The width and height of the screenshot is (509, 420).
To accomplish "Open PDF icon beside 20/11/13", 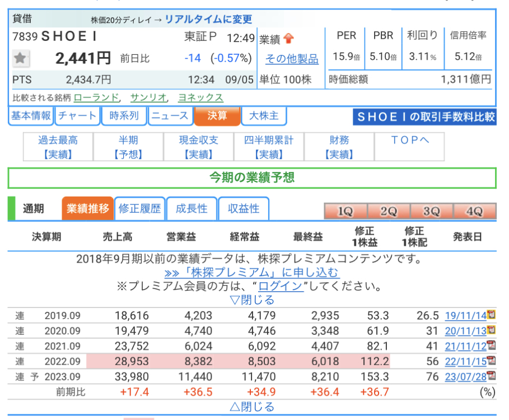I will coord(491,330).
